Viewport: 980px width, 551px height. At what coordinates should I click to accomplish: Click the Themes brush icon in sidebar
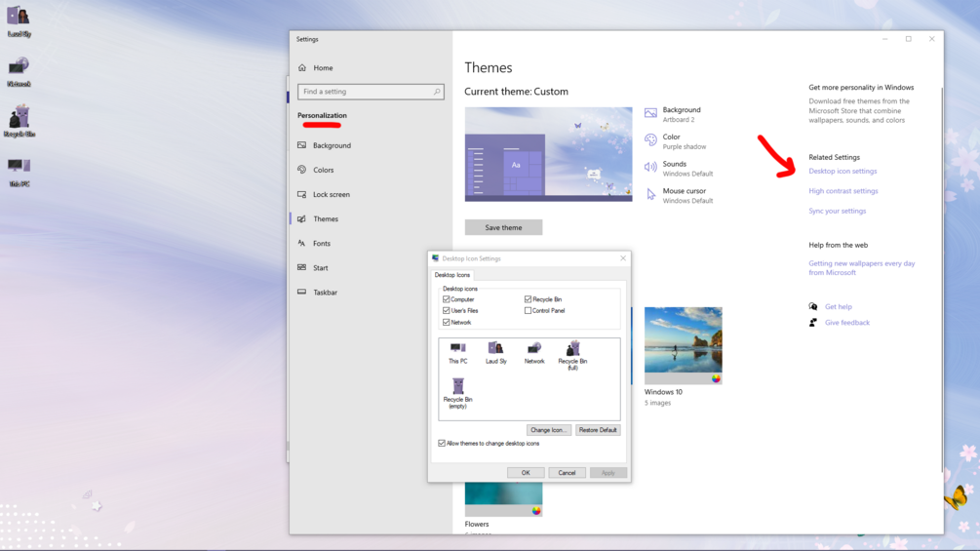(x=302, y=218)
